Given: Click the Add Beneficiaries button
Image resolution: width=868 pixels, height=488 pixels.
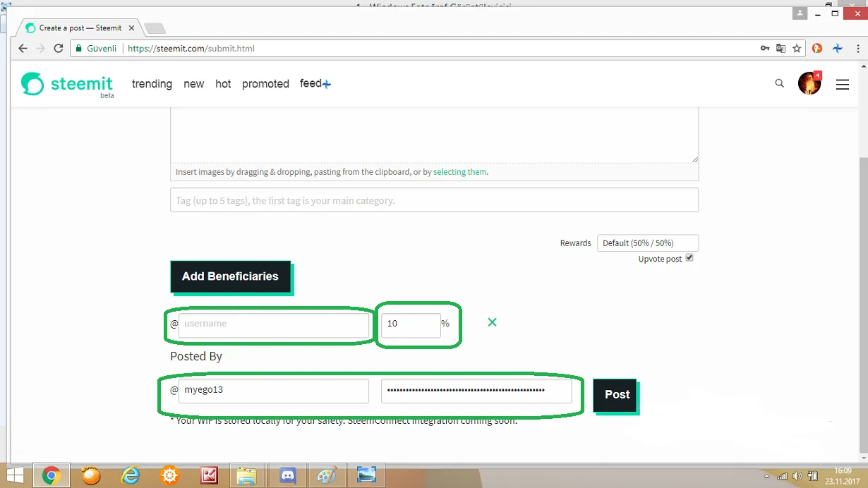Looking at the screenshot, I should point(230,276).
